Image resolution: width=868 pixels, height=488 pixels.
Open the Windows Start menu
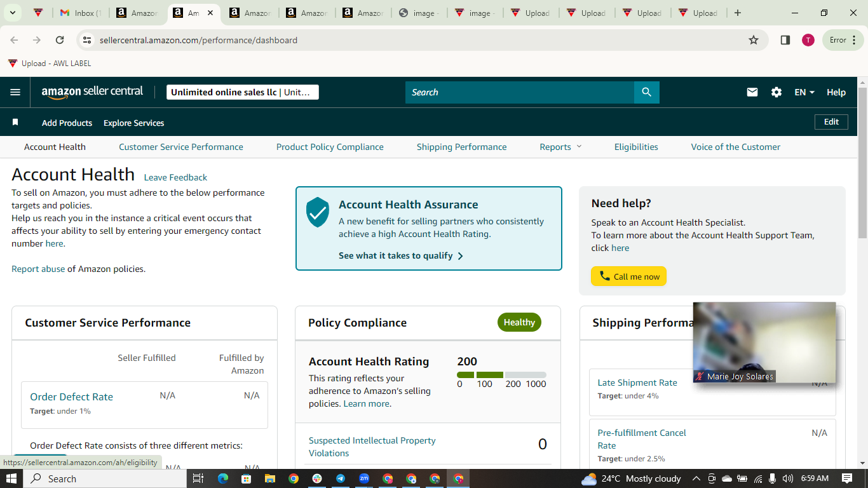click(11, 478)
